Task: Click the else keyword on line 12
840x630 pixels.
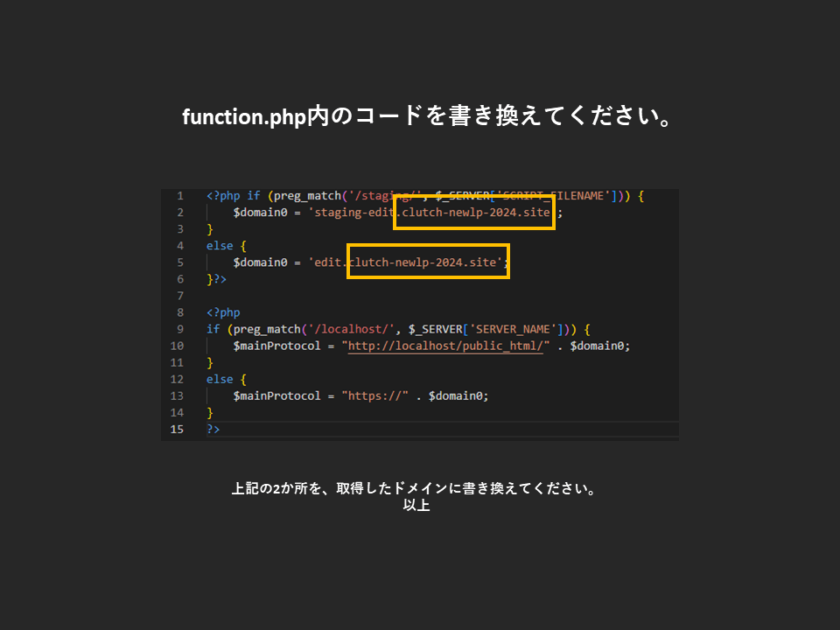Action: pyautogui.click(x=220, y=379)
